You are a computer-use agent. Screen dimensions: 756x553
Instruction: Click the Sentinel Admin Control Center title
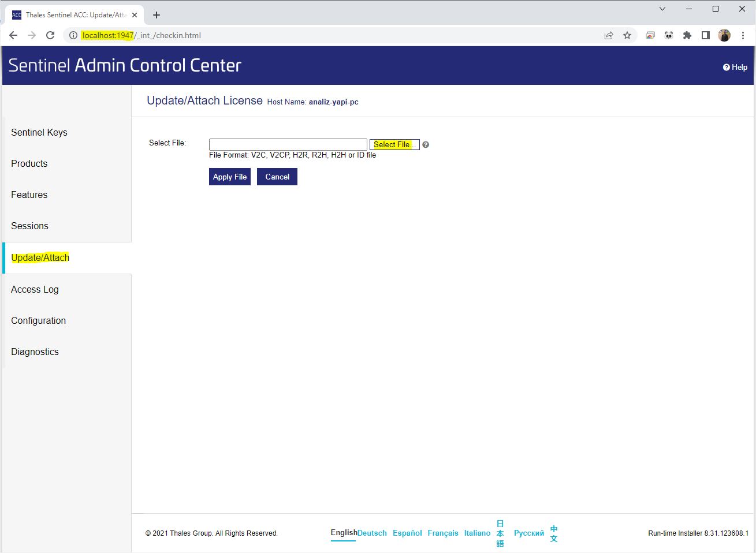pyautogui.click(x=125, y=65)
